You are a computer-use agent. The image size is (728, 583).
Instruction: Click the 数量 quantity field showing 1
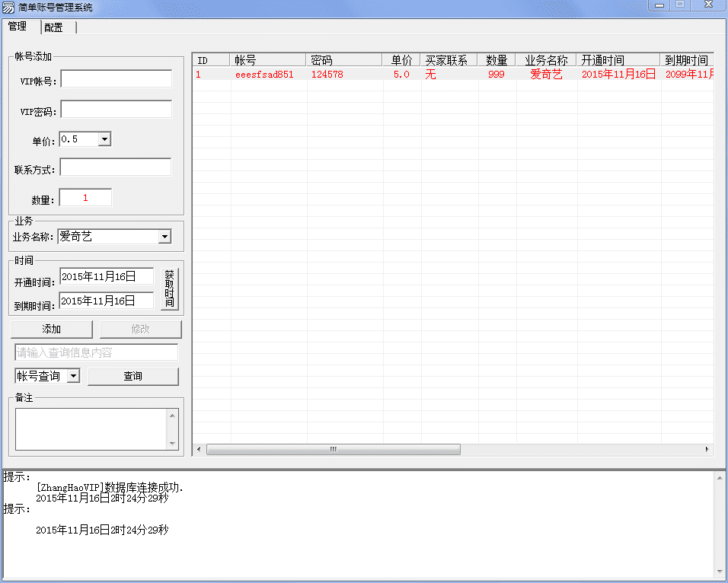click(x=85, y=196)
